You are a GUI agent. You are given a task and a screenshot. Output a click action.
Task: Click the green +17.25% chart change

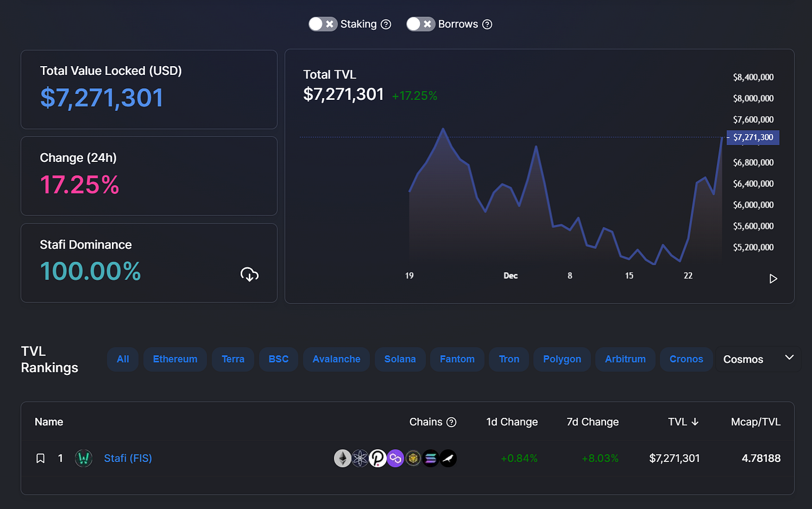click(415, 96)
